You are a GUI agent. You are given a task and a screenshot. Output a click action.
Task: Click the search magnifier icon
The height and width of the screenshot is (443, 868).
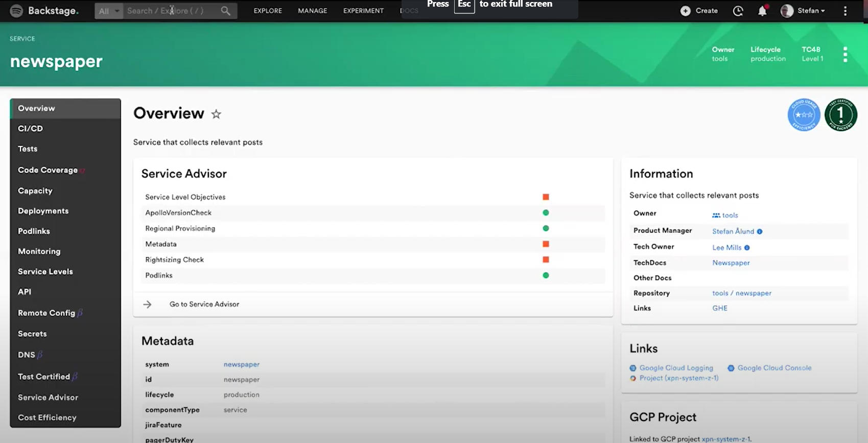click(x=225, y=11)
